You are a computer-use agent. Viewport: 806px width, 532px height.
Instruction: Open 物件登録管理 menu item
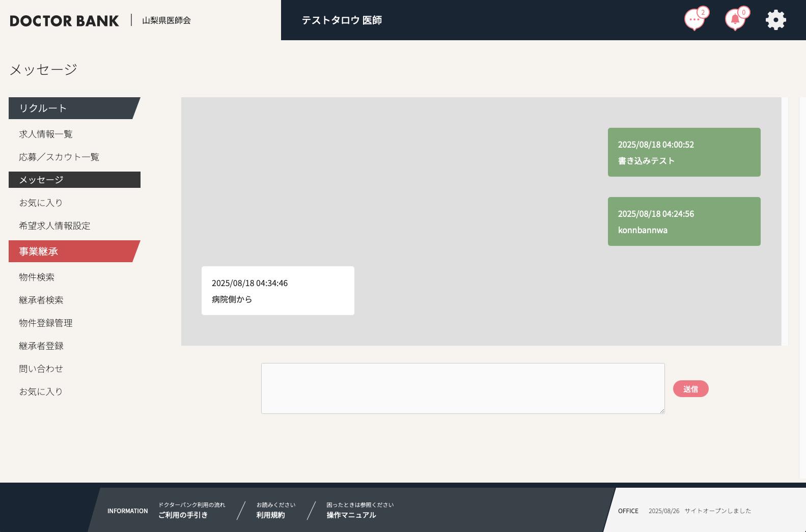[x=46, y=323]
